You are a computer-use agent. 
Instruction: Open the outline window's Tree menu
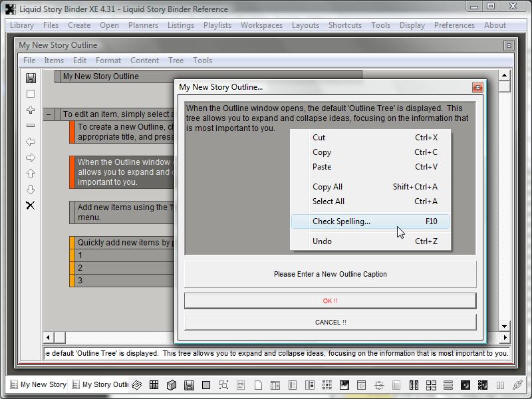176,60
